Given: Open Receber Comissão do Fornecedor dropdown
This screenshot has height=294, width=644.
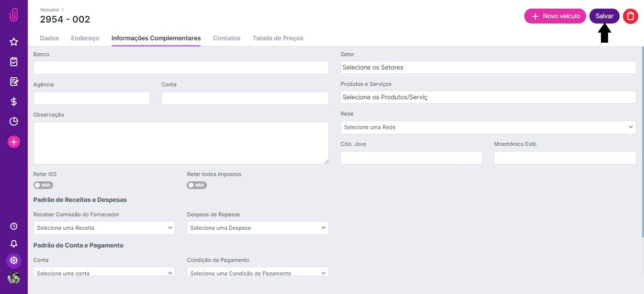Looking at the screenshot, I should pyautogui.click(x=104, y=228).
